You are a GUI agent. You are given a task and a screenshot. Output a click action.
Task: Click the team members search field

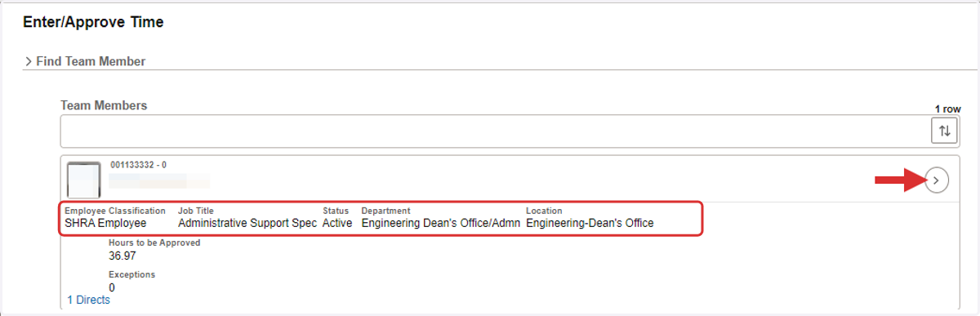click(x=495, y=131)
